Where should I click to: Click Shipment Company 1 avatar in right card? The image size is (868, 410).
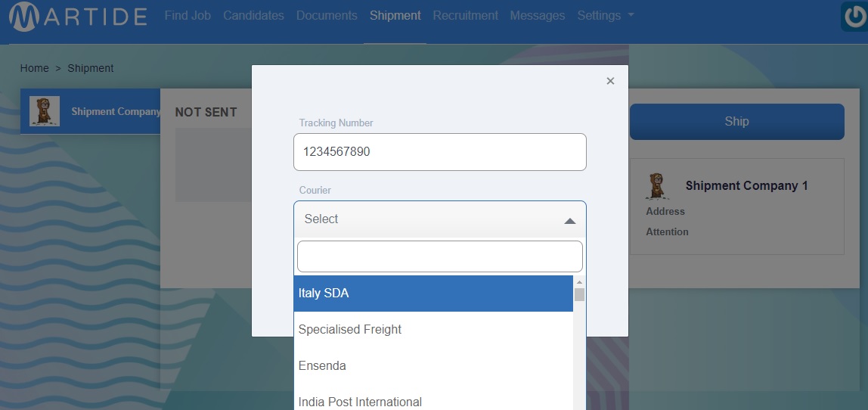(659, 186)
